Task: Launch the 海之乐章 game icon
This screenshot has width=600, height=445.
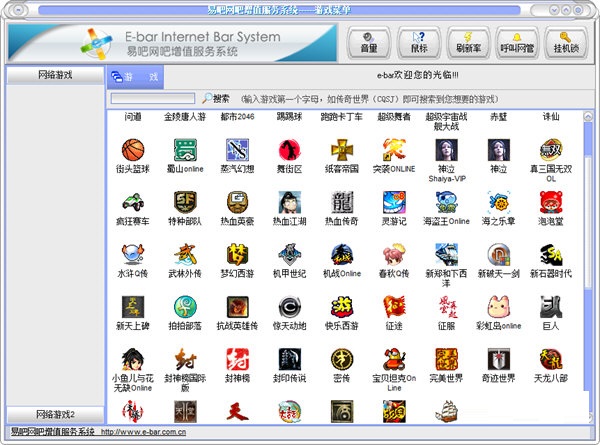Action: [499, 202]
